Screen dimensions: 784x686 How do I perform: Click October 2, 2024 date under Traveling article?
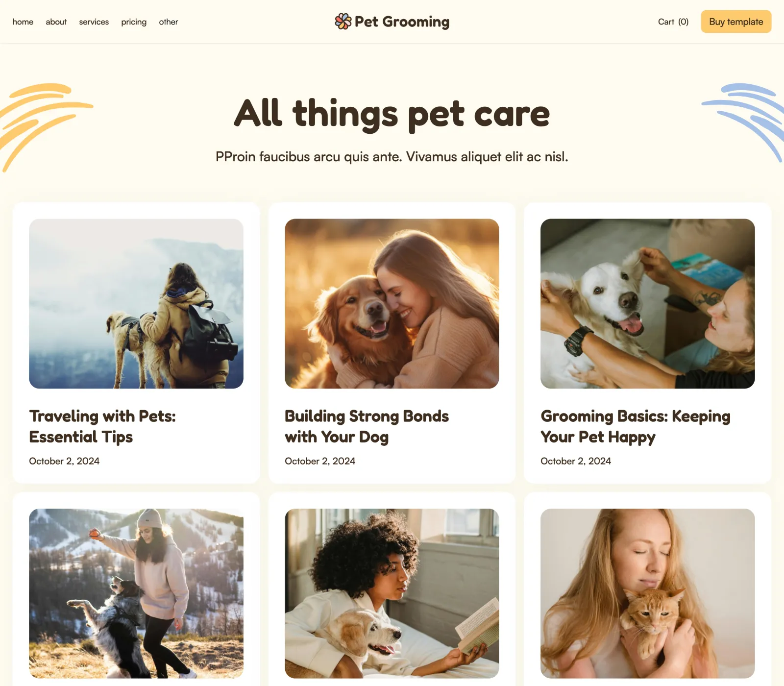pyautogui.click(x=64, y=461)
